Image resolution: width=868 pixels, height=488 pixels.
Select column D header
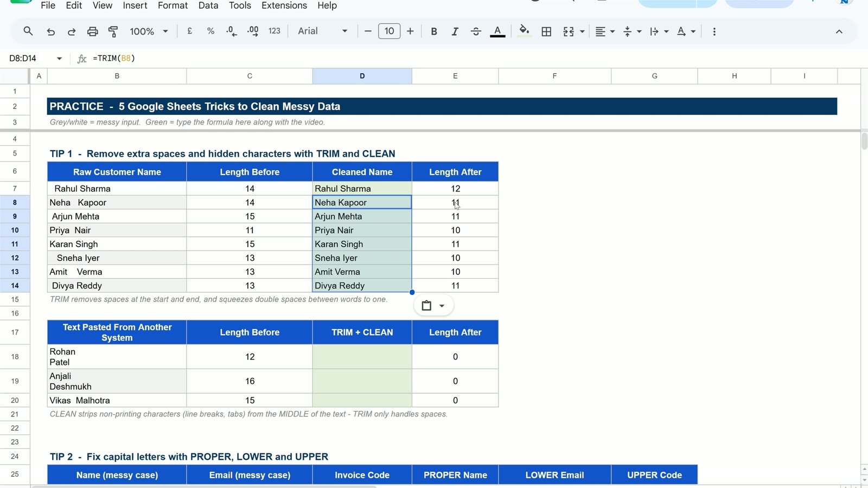point(362,76)
